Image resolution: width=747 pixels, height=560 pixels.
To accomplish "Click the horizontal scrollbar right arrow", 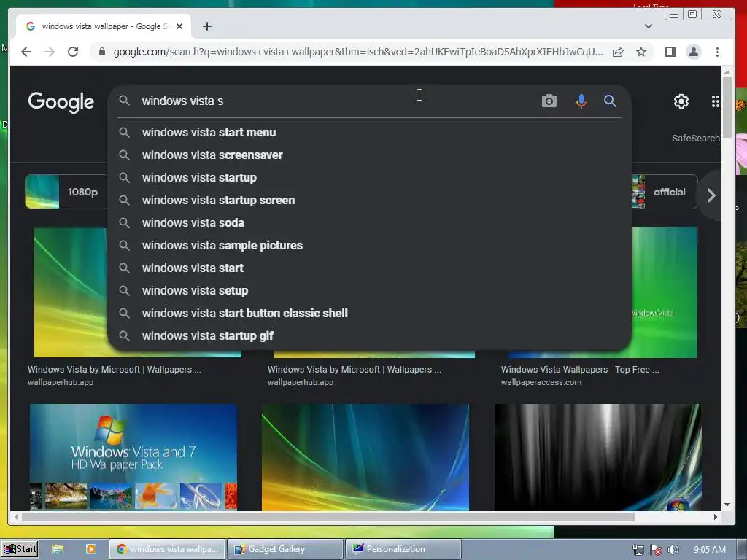I will coord(716,517).
